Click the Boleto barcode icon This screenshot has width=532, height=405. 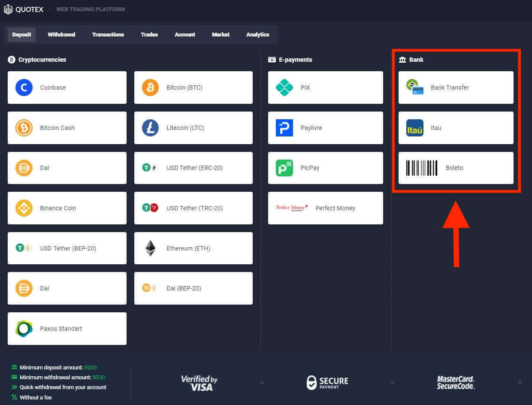point(421,168)
